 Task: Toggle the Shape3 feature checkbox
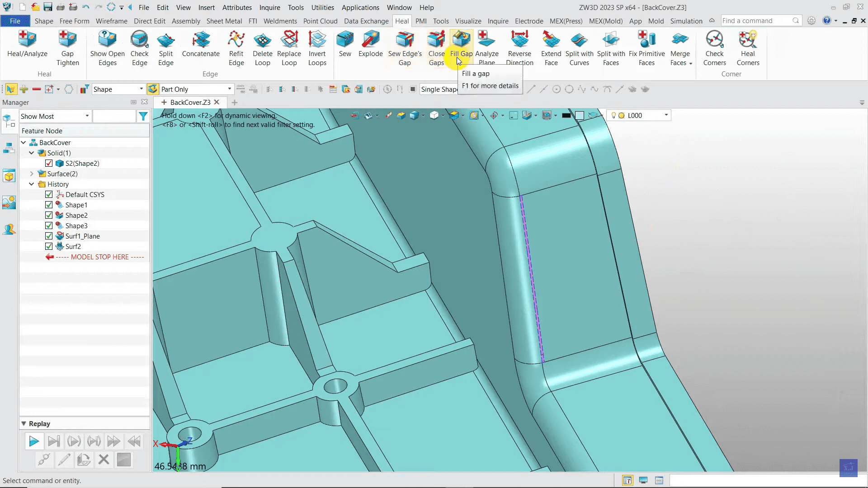(49, 225)
